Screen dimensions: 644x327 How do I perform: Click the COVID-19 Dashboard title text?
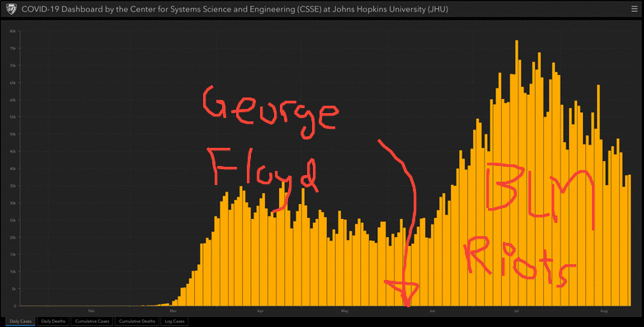pyautogui.click(x=234, y=9)
